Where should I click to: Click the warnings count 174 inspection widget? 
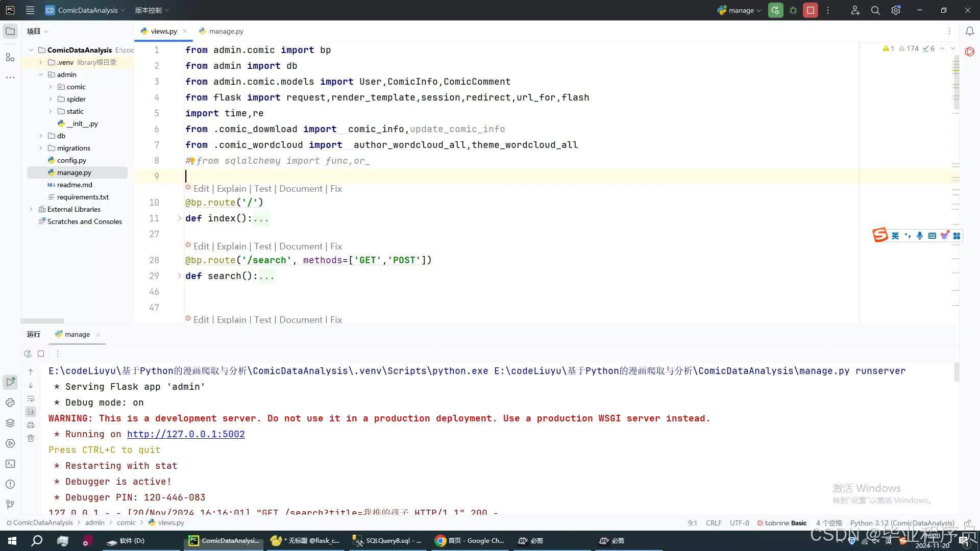909,48
